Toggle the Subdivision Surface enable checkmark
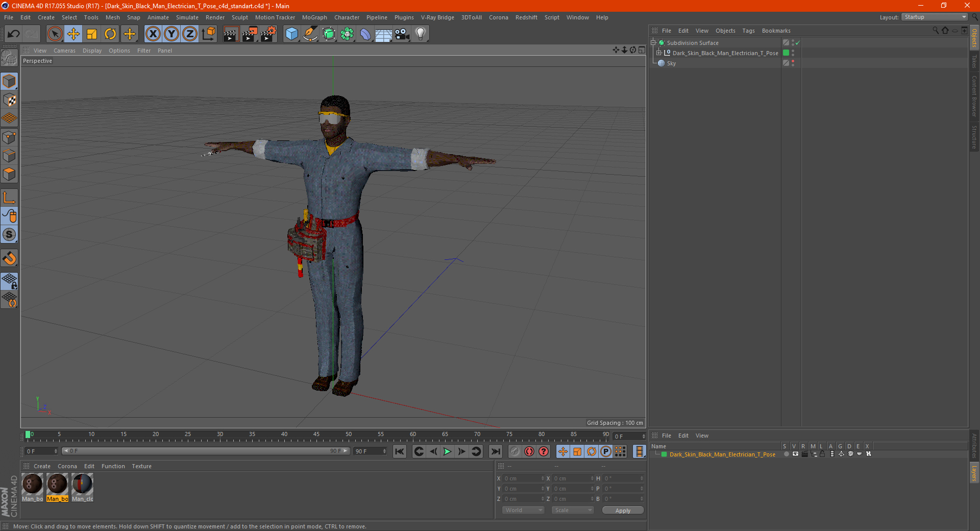This screenshot has width=980, height=531. 798,43
